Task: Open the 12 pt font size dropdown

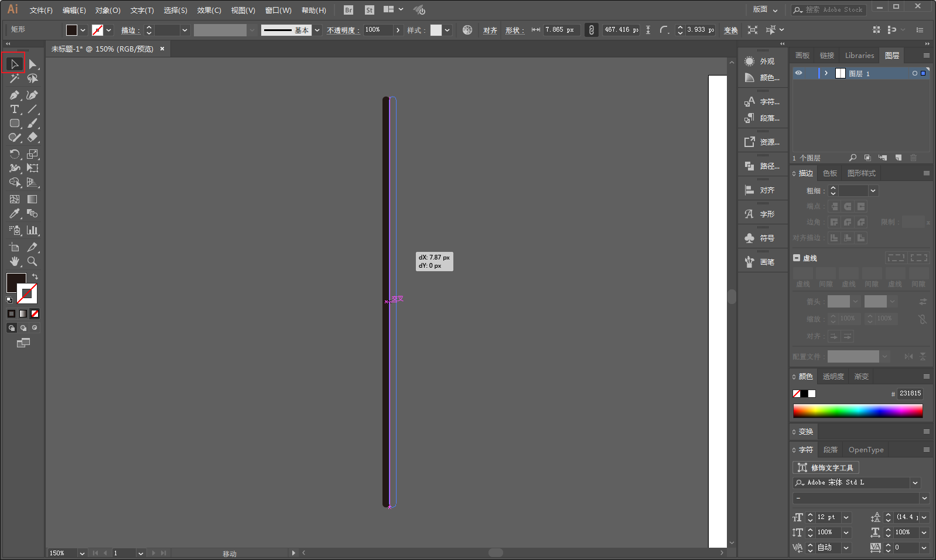Action: (x=846, y=517)
